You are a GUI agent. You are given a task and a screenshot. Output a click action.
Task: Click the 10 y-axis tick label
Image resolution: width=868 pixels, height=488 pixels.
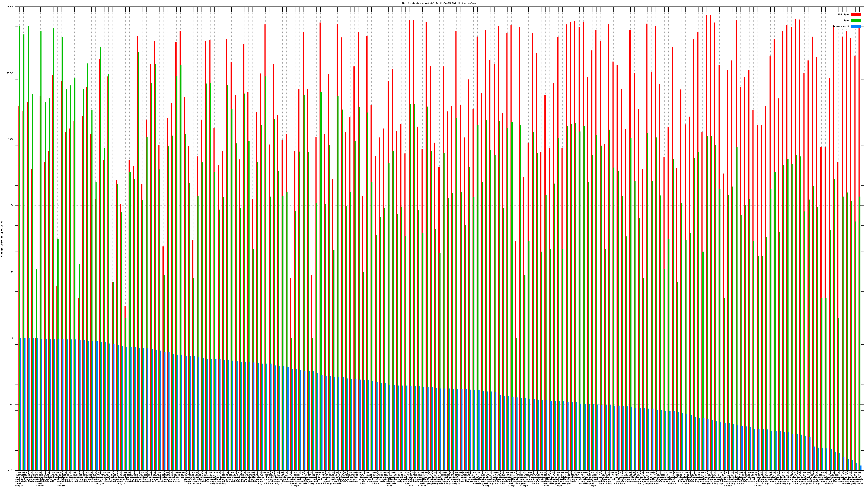coord(12,272)
